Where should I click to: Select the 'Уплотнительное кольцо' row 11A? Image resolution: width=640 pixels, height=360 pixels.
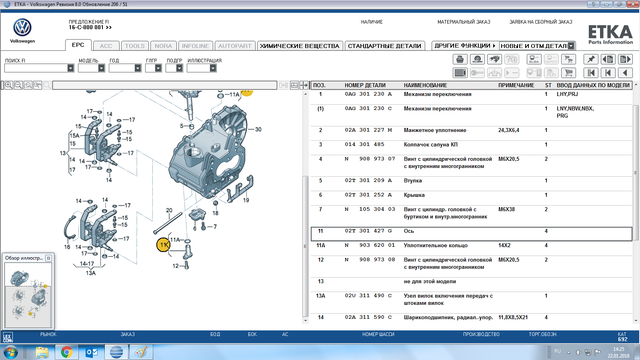(471, 245)
